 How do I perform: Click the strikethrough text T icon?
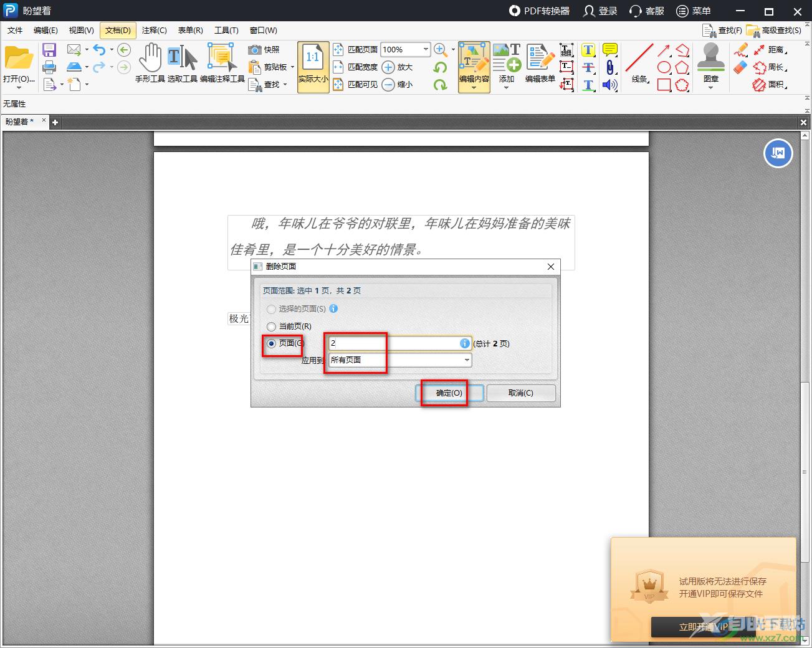tap(588, 67)
